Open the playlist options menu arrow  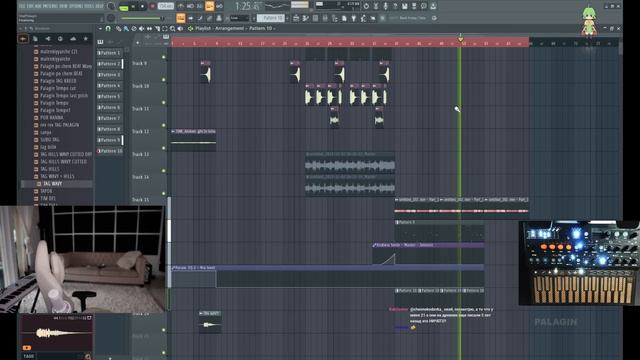[100, 29]
